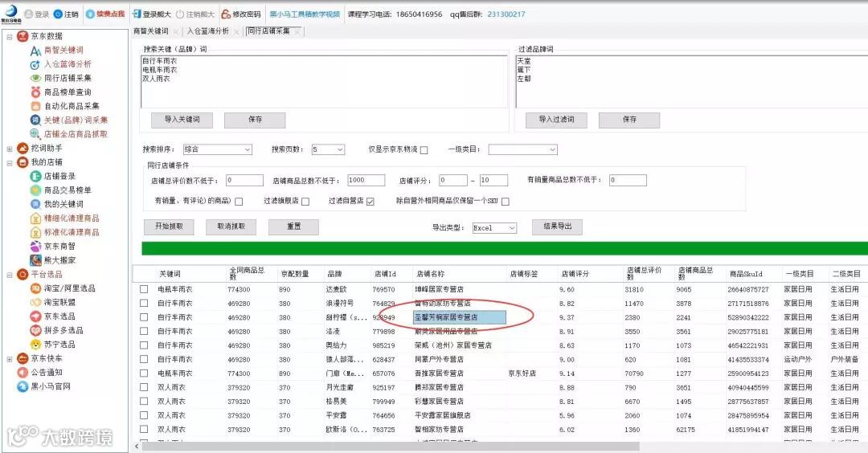The height and width of the screenshot is (453, 868).
Task: Open 黑小马官网 sidebar icon
Action: tap(23, 386)
